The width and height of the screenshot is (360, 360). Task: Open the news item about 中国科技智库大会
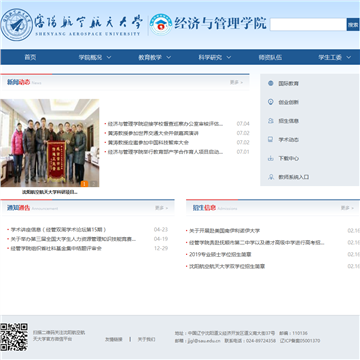click(x=148, y=143)
